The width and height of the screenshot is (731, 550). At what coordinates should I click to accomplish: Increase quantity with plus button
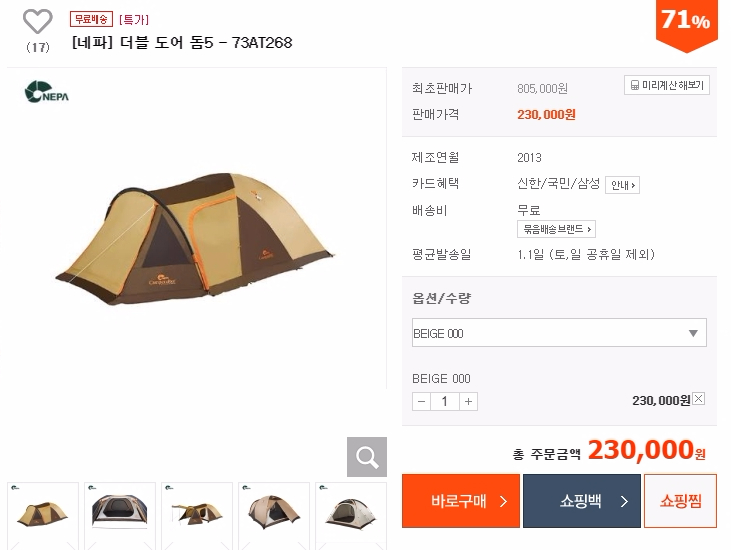tap(469, 401)
